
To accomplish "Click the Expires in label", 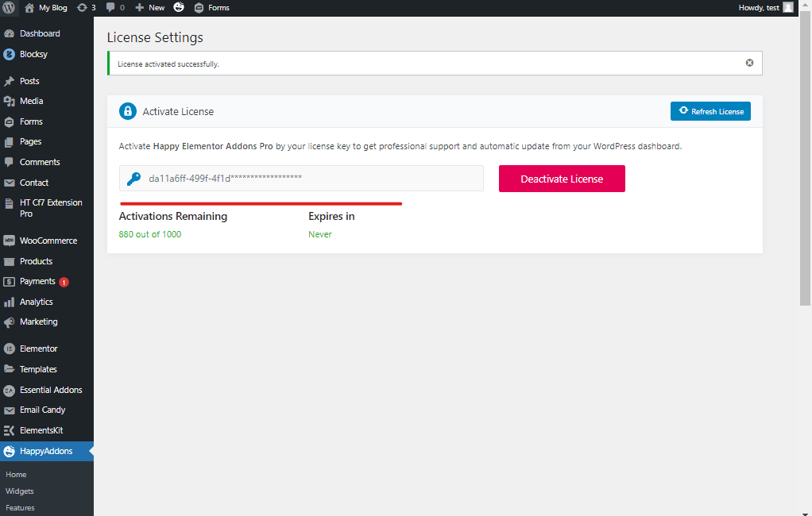I will [331, 217].
